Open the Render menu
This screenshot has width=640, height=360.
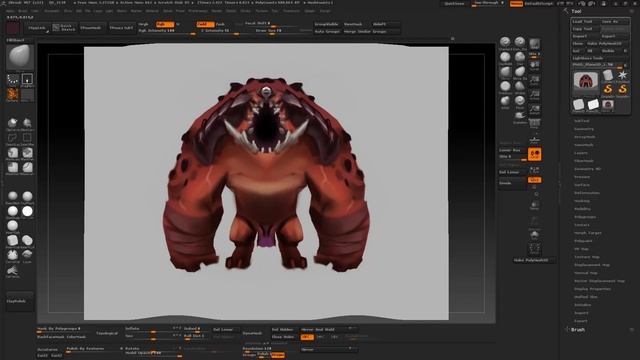pos(216,11)
